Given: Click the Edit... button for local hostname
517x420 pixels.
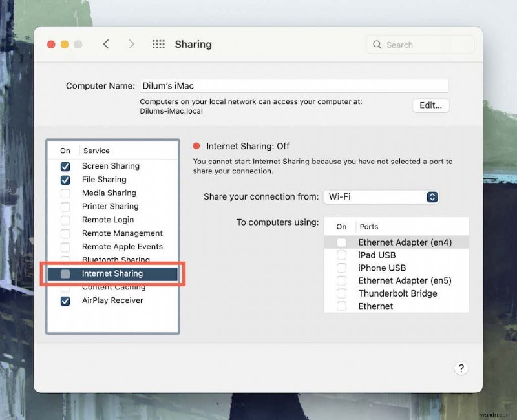Looking at the screenshot, I should [x=430, y=105].
